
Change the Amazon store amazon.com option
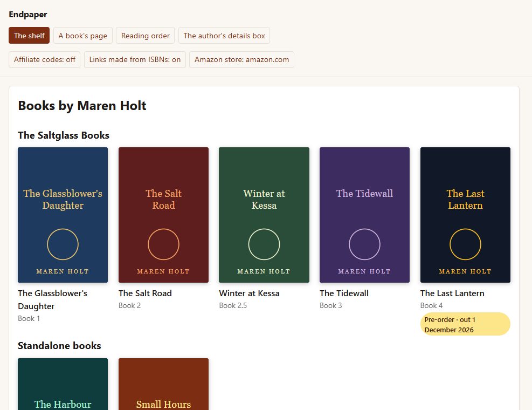[241, 59]
